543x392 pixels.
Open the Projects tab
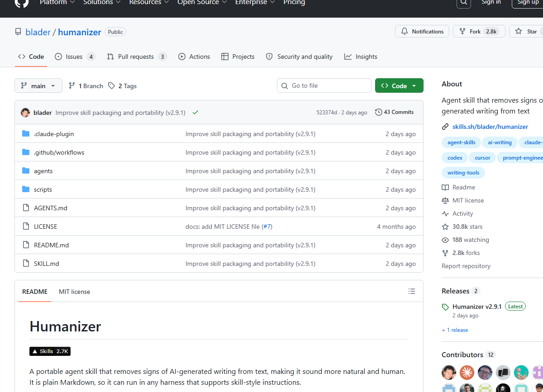pyautogui.click(x=238, y=57)
